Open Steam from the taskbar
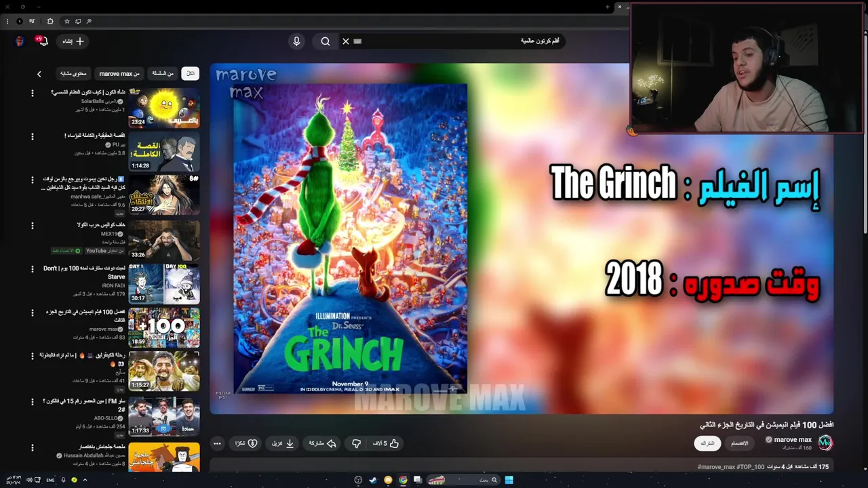The height and width of the screenshot is (488, 868). 373,480
